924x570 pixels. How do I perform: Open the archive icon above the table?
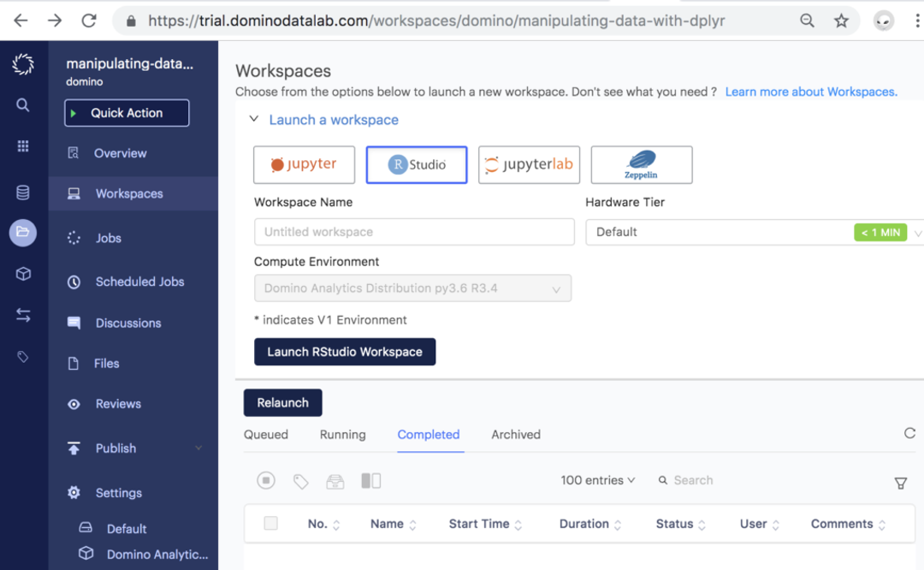[335, 480]
